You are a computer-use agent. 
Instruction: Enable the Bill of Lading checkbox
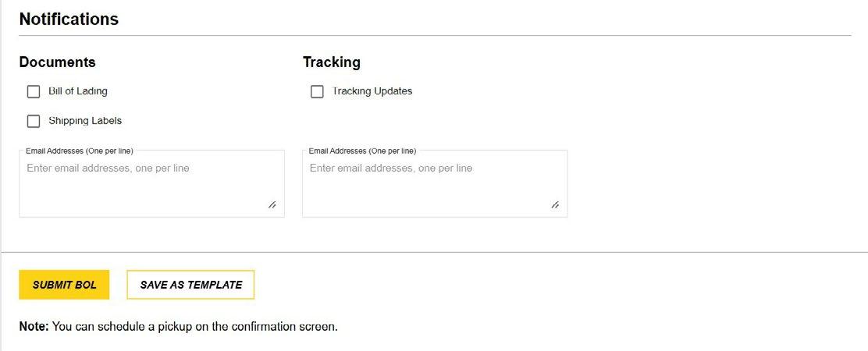tap(34, 92)
